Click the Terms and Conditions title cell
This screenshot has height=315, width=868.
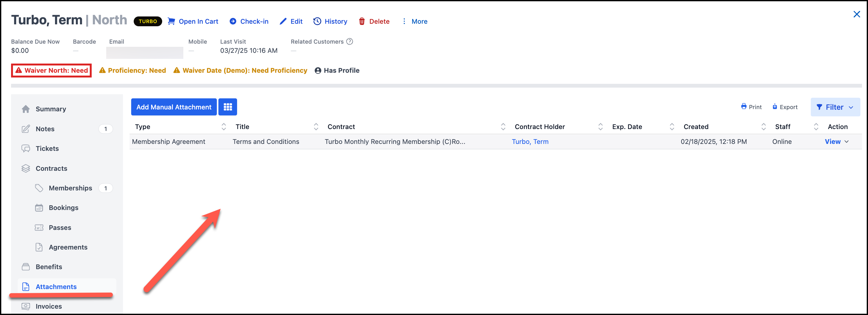(x=266, y=142)
